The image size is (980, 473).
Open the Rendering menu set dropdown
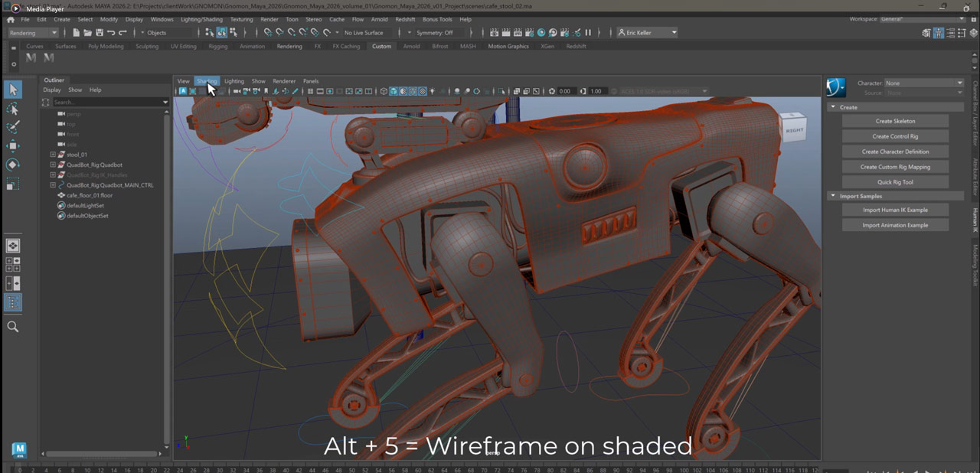33,33
